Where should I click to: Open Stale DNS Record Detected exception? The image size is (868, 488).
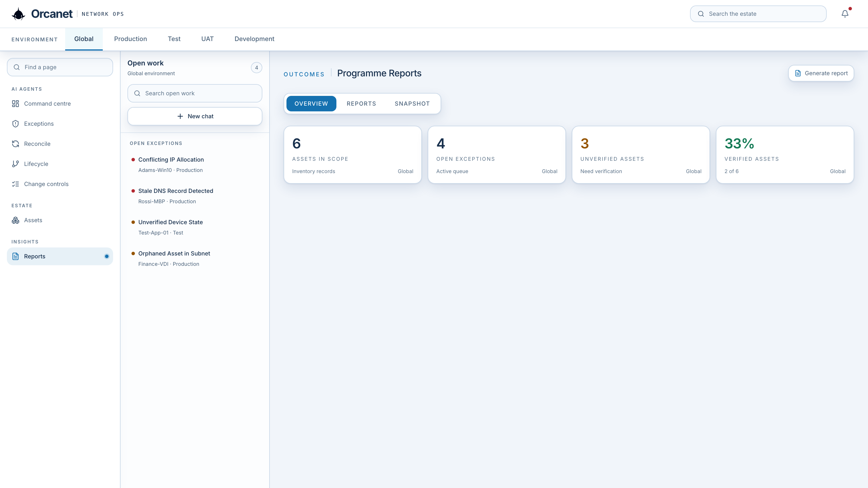pos(195,196)
